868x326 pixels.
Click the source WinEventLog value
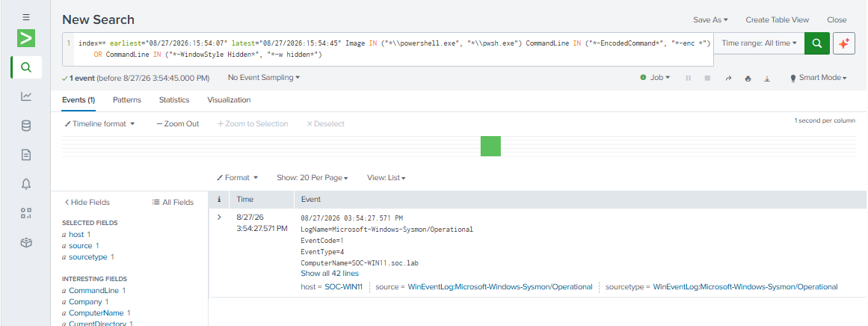(500, 286)
